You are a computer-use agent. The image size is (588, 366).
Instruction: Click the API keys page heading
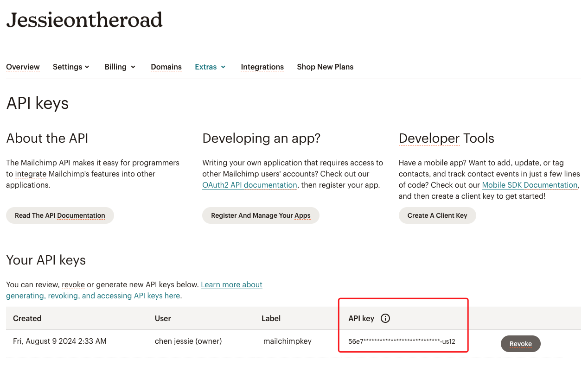(38, 103)
